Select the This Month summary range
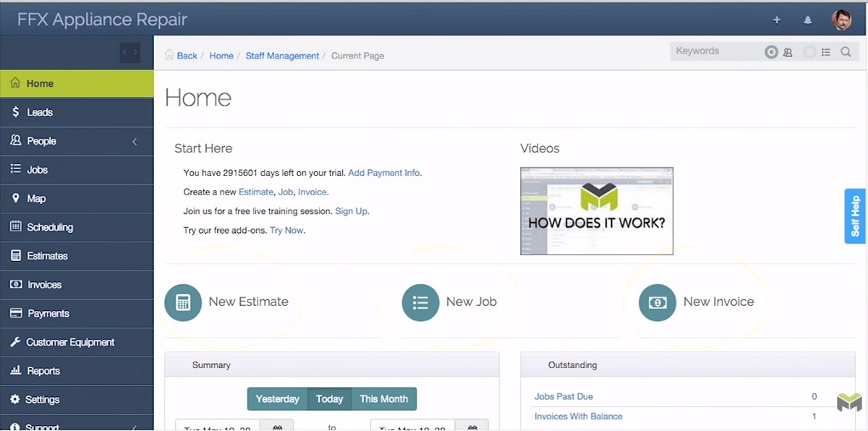Screen dimensions: 868x431 [383, 399]
